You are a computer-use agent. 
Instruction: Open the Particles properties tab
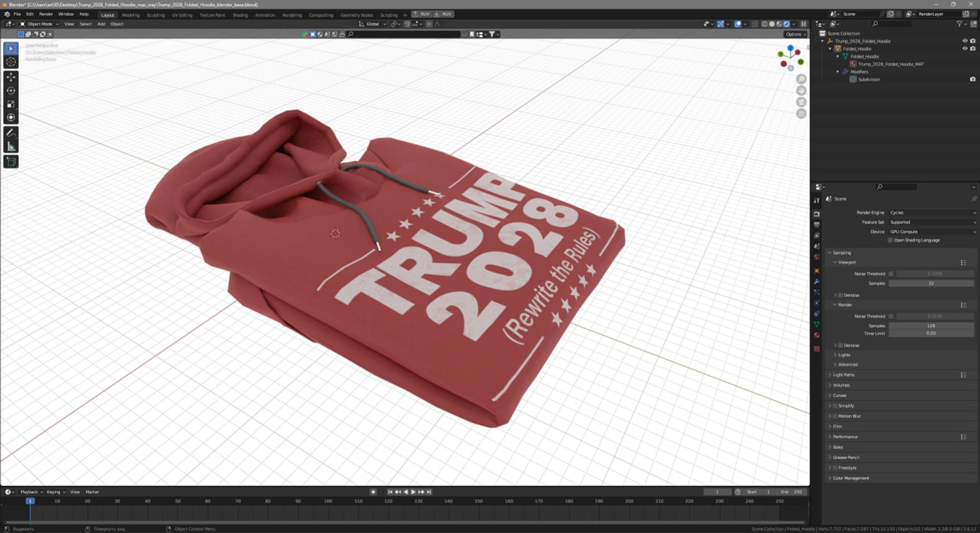817,292
